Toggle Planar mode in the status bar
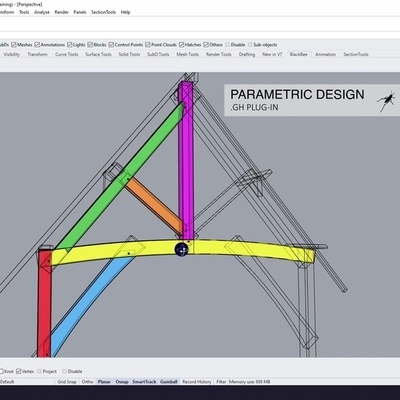 (x=104, y=382)
